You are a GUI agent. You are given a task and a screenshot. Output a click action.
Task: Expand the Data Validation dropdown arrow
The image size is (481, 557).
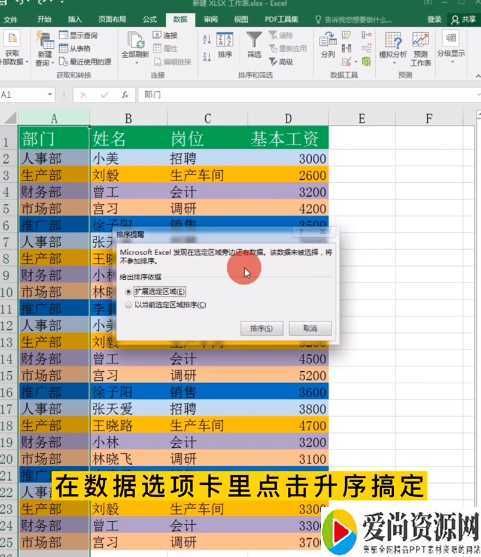(x=355, y=62)
